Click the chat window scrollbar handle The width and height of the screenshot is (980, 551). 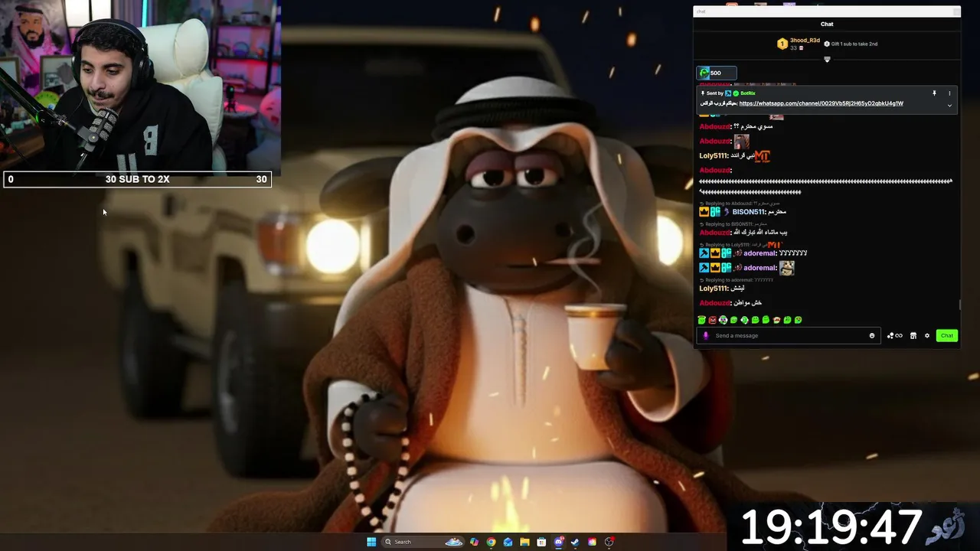point(959,305)
